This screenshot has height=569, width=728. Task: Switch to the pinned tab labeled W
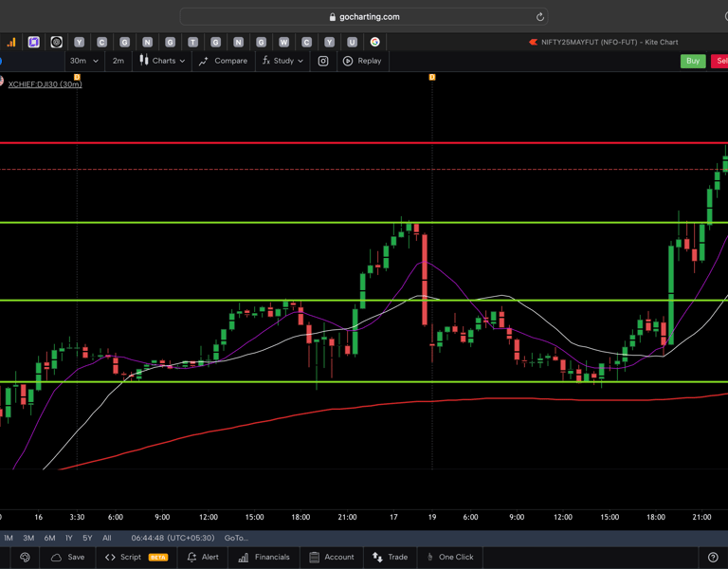283,43
